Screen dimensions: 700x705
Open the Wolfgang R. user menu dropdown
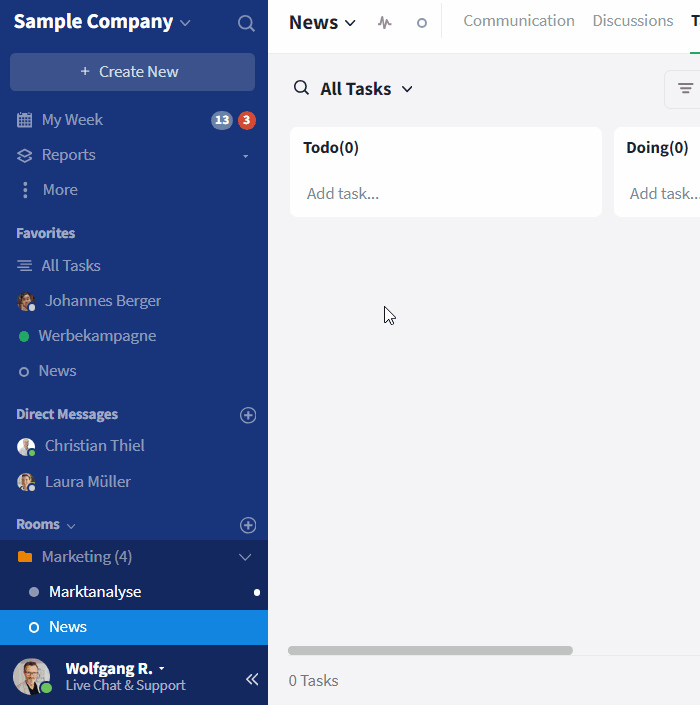(161, 669)
